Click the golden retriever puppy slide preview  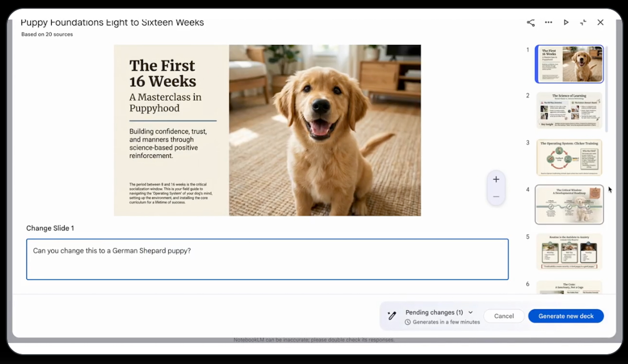click(x=267, y=130)
